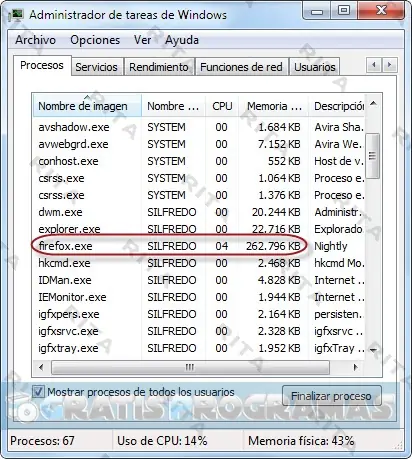Click the vertical scrollbar up arrow
Image resolution: width=412 pixels, height=459 pixels.
[x=373, y=103]
